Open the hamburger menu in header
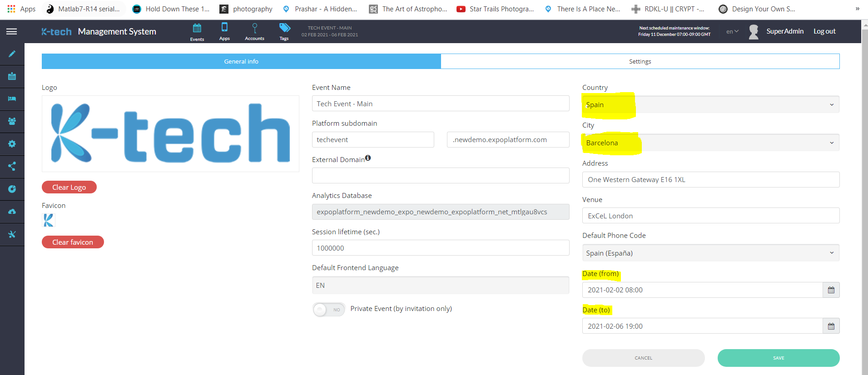 [x=12, y=31]
